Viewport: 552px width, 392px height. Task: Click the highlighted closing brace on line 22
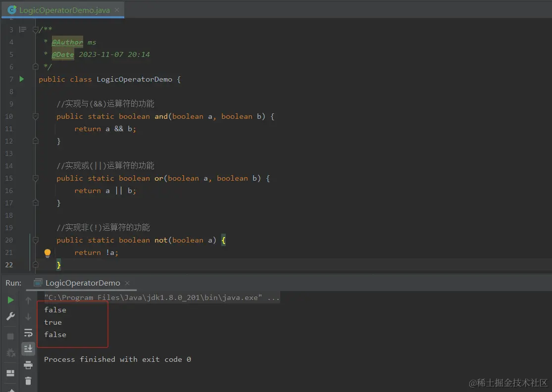point(59,265)
